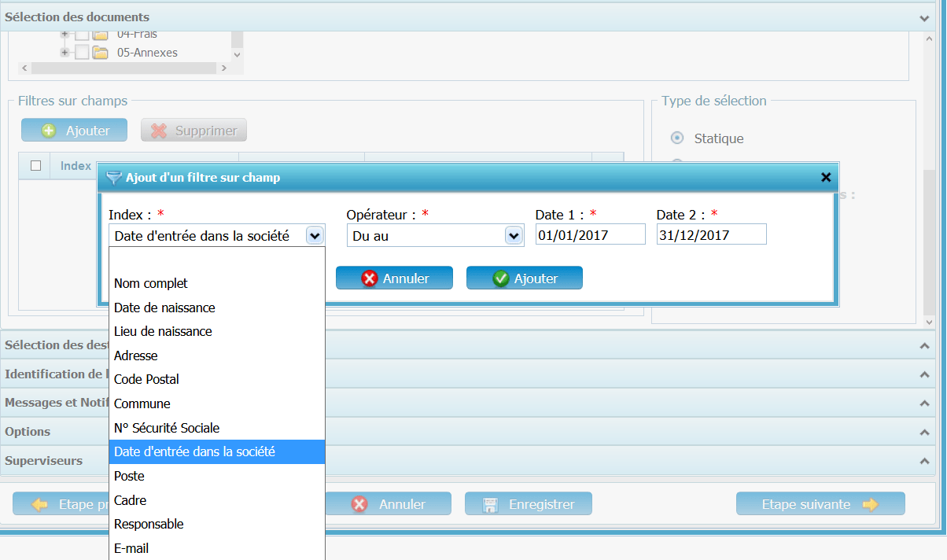Select Nom complet from the list
This screenshot has width=947, height=560.
click(151, 283)
